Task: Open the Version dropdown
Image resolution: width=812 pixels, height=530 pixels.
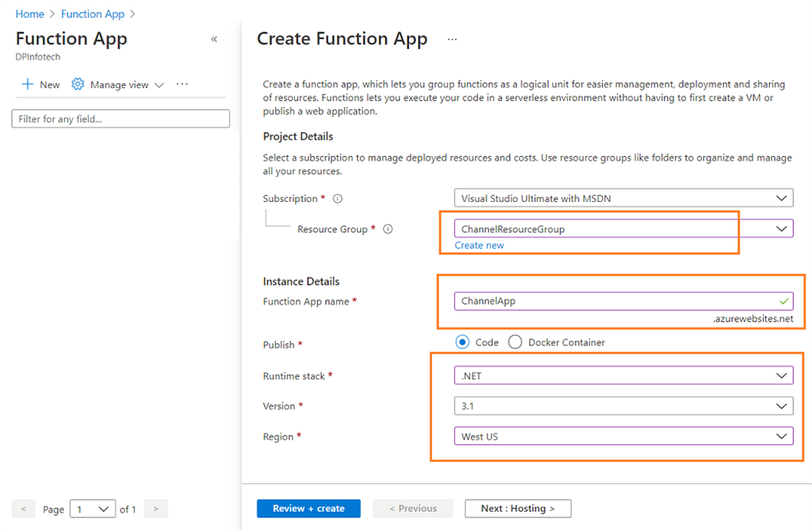Action: pos(782,406)
